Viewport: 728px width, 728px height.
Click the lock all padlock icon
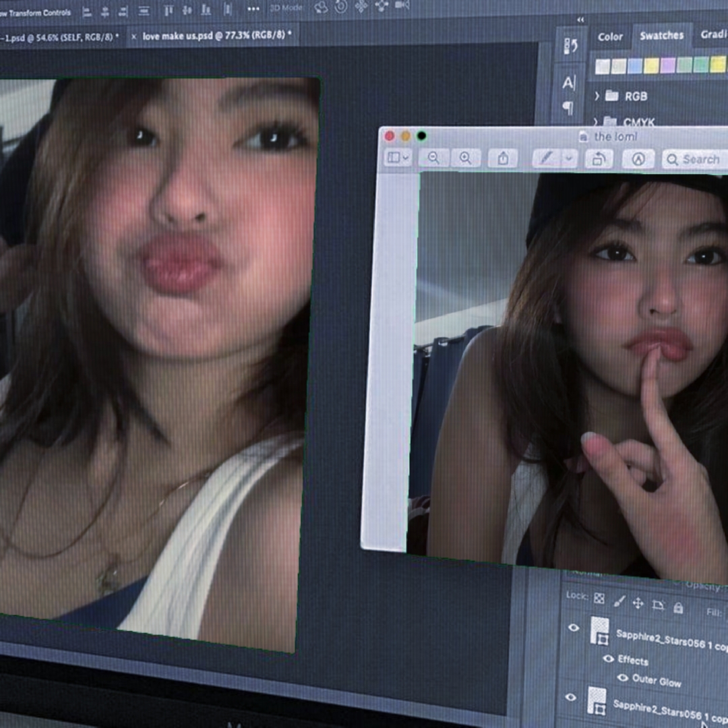(x=678, y=608)
